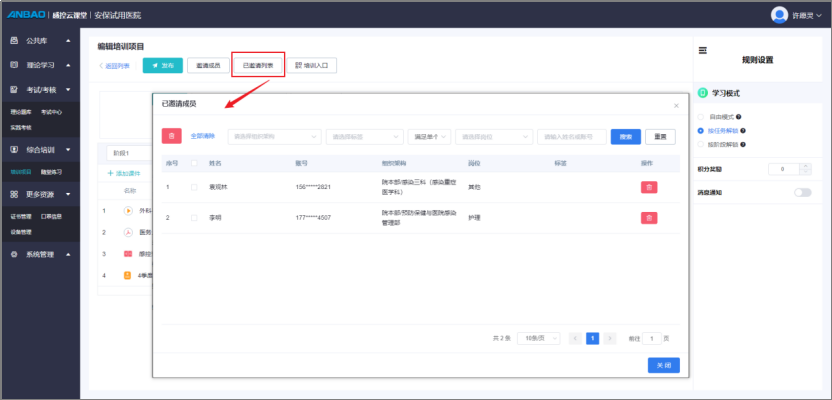Open the 培训项目 submenu item
The width and height of the screenshot is (832, 400).
(x=21, y=172)
